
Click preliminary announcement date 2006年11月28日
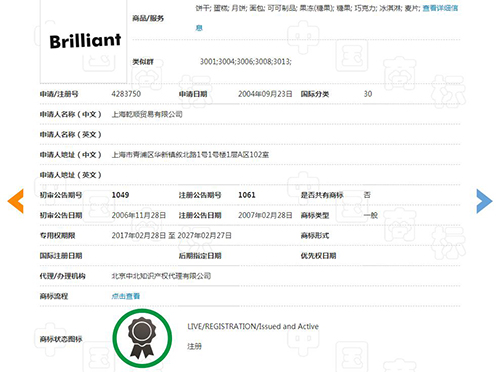pyautogui.click(x=139, y=215)
